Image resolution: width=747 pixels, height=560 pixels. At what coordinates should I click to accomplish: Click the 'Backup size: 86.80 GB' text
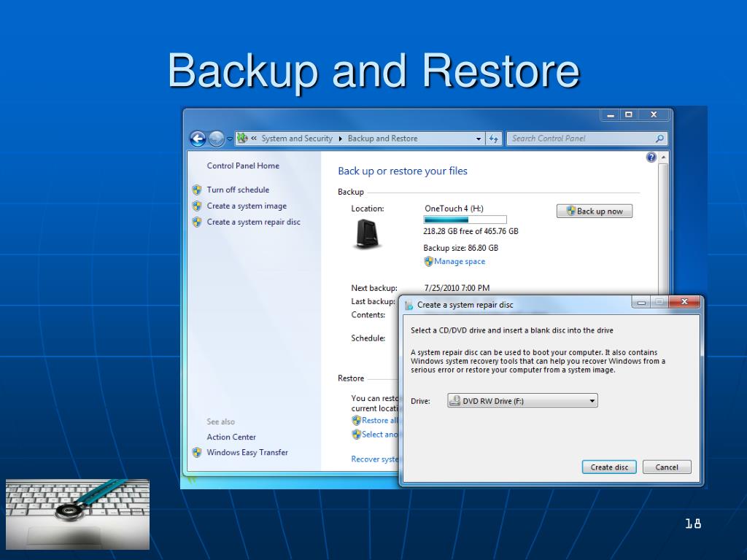tap(461, 248)
